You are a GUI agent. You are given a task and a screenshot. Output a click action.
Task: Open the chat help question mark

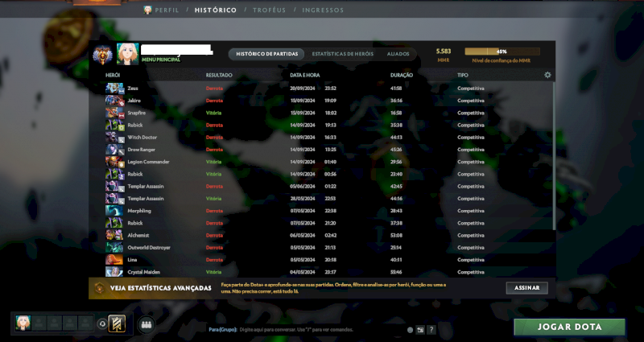click(x=431, y=330)
